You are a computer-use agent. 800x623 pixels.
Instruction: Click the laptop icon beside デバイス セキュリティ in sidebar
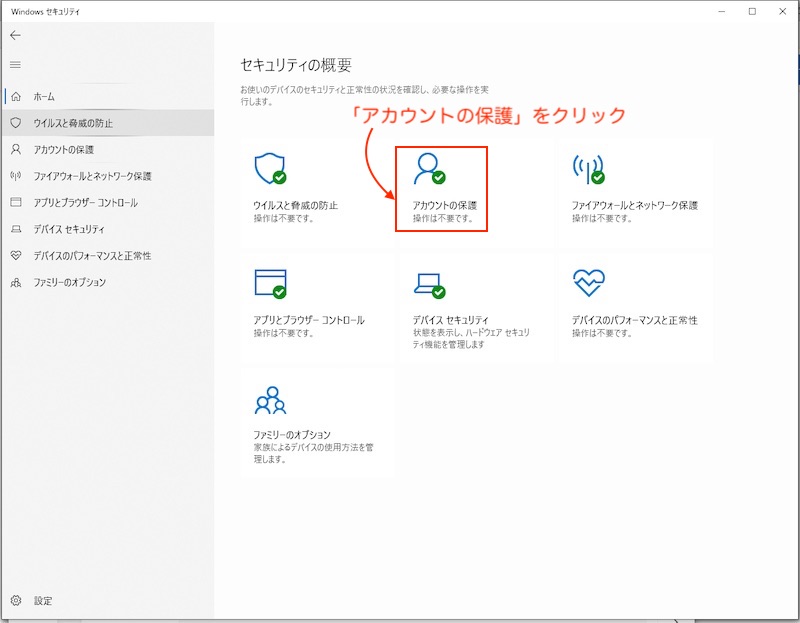pyautogui.click(x=16, y=229)
